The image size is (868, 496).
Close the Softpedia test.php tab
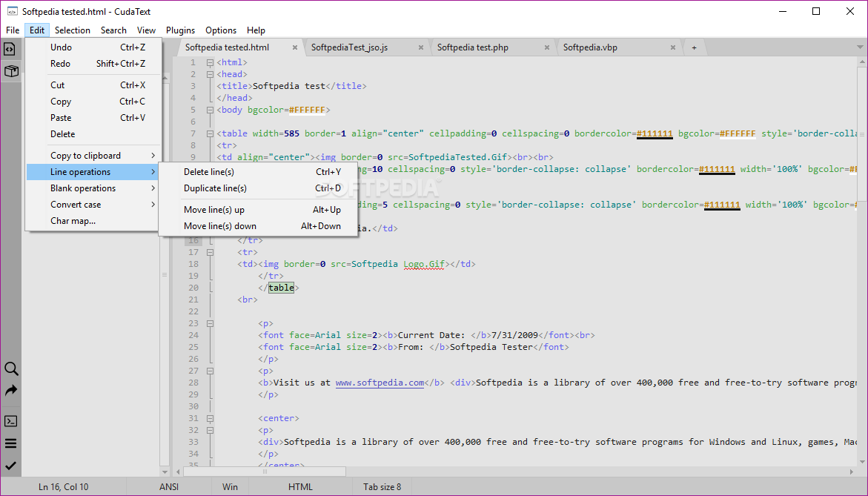(x=547, y=47)
